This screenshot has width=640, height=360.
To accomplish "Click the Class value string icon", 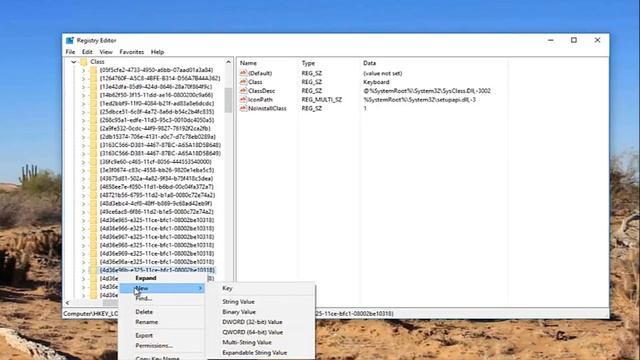I will tap(243, 82).
